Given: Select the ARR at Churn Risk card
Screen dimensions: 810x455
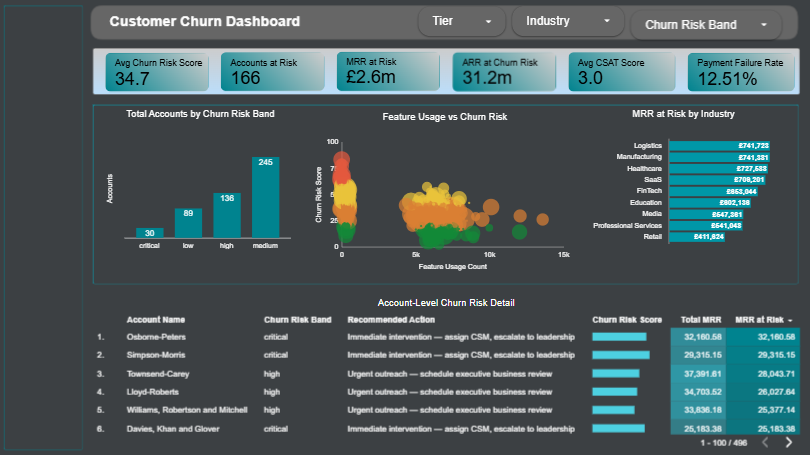Looking at the screenshot, I should coord(504,72).
